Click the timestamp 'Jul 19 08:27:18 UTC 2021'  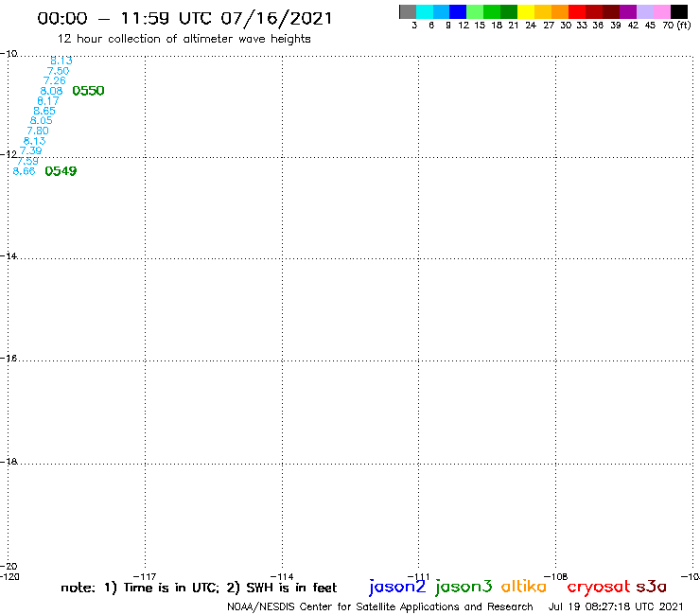[616, 607]
